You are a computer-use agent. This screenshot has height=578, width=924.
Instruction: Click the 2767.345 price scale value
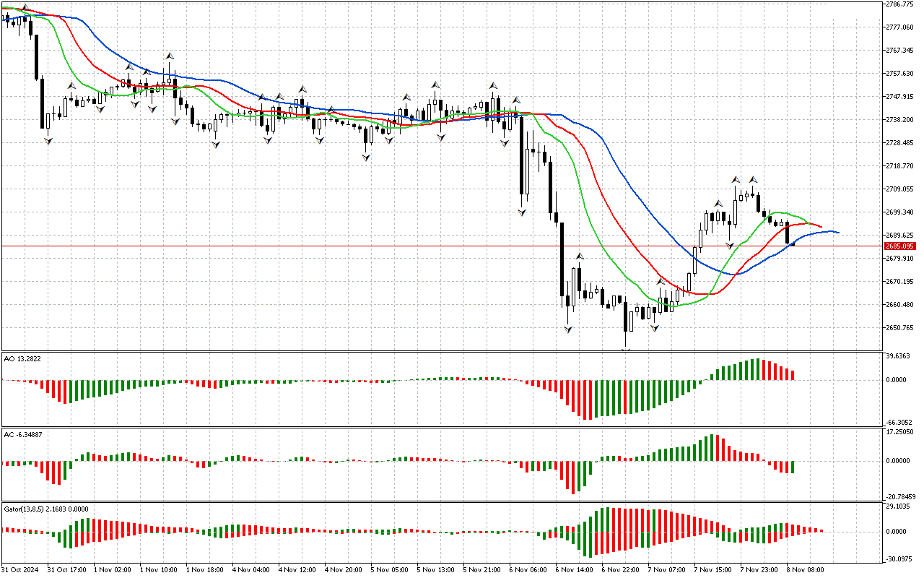pyautogui.click(x=901, y=51)
